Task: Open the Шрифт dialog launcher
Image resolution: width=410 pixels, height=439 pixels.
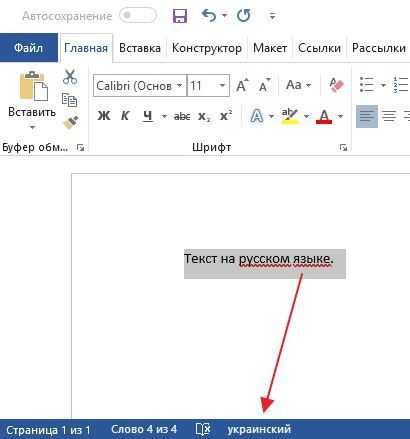Action: [343, 148]
